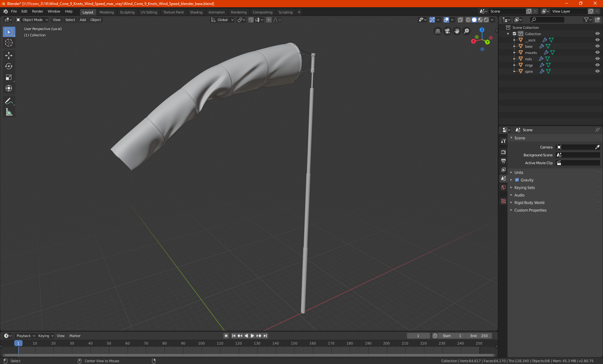Select the Cursor tool
The image size is (603, 364).
(9, 43)
